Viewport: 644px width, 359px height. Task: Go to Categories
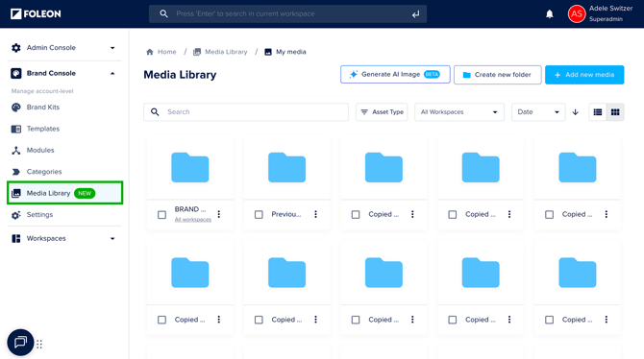click(44, 172)
